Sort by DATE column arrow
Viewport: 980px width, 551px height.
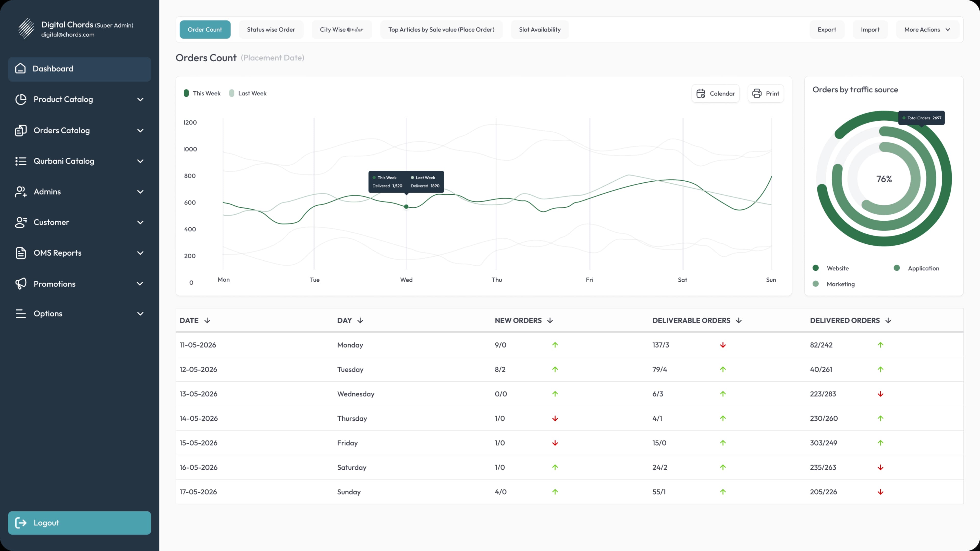(207, 321)
